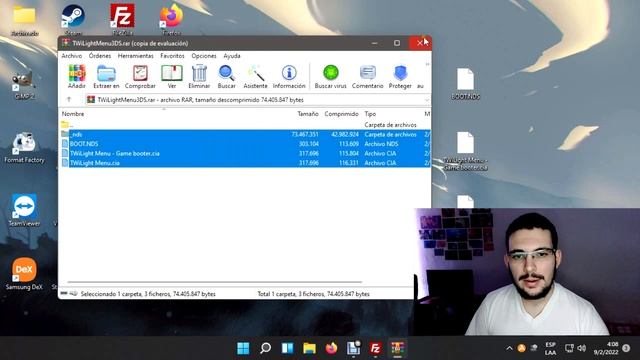Screen dimensions: 640x360
Task: Switch to WinRAR taskbar icon
Action: coord(398,348)
